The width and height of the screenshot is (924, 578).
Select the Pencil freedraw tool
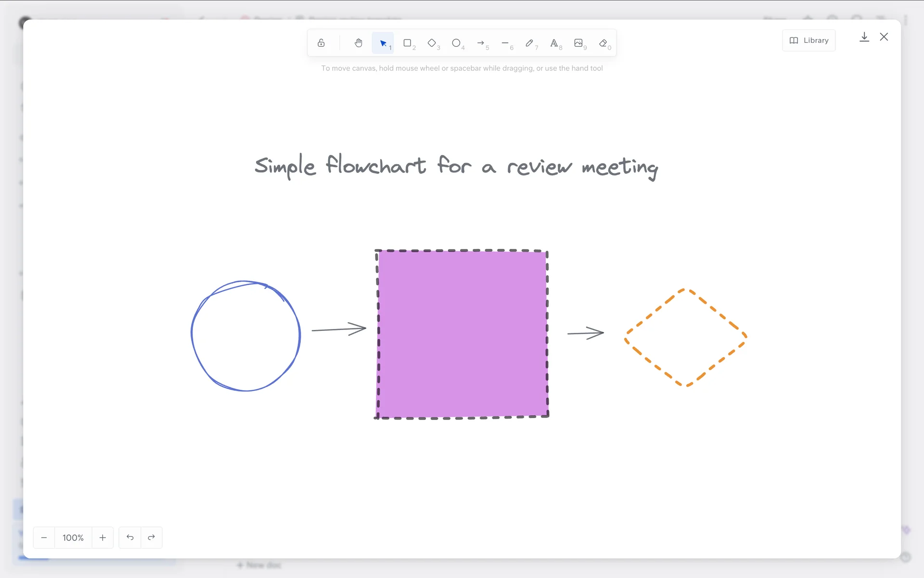[x=529, y=43]
